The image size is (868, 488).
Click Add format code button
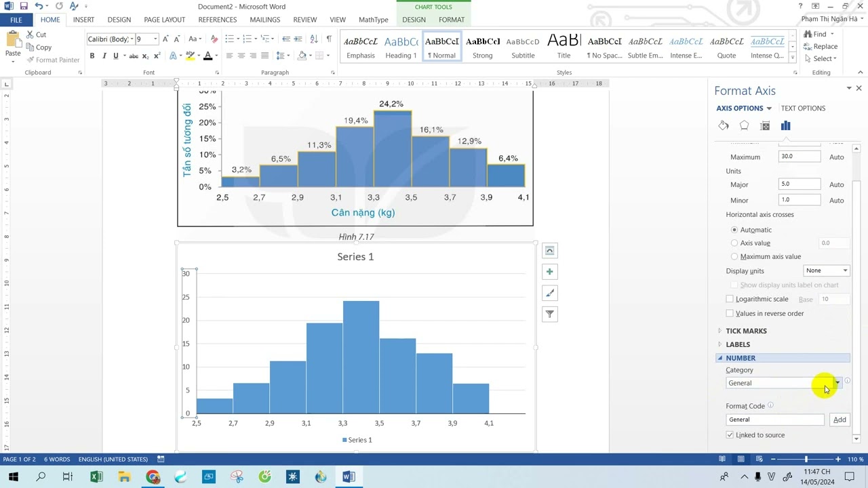tap(840, 420)
